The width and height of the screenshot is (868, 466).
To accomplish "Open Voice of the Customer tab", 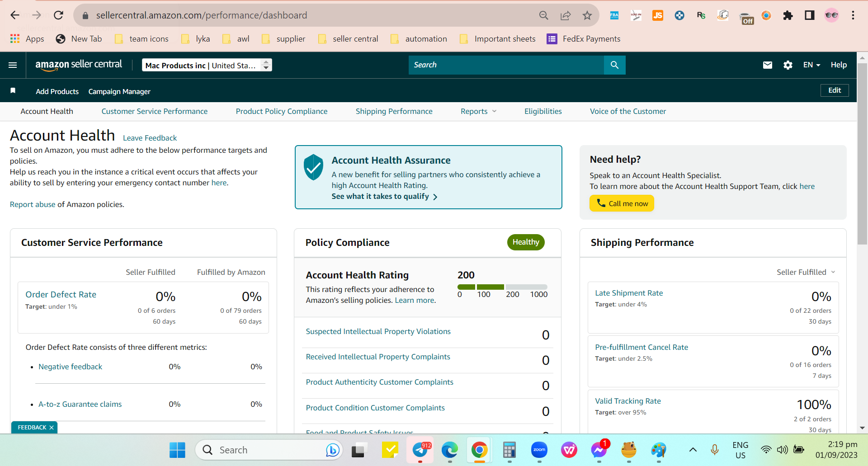I will point(627,111).
